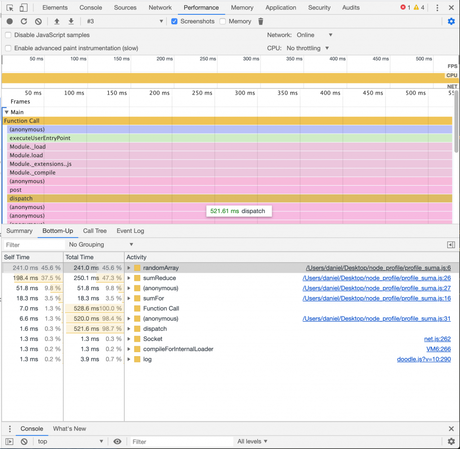The image size is (460, 449).
Task: Expand the sumReduce activity row
Action: coord(129,278)
